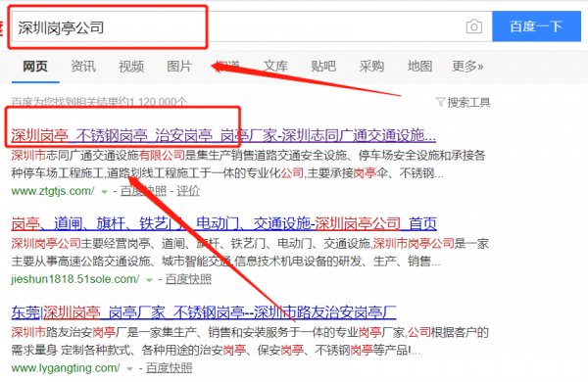Open third result 东莞|深圳岗亭 link

coord(204,312)
